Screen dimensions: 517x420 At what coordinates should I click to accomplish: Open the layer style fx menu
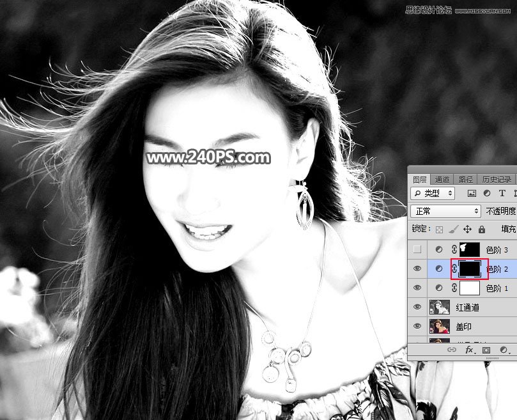tap(469, 350)
